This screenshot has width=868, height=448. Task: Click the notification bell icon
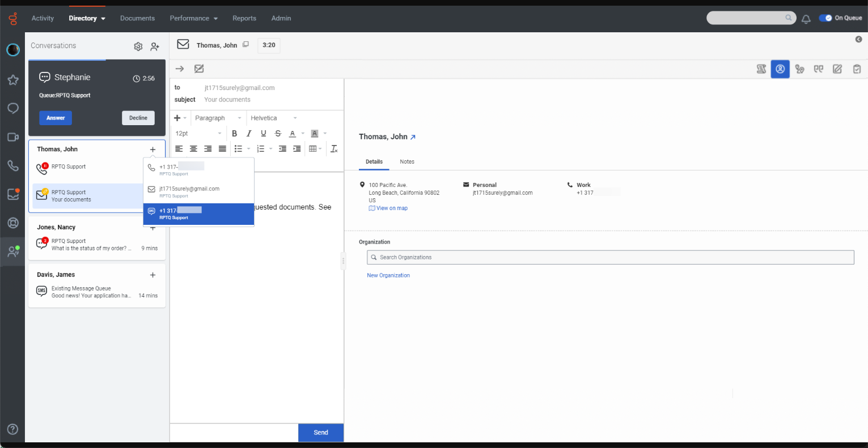806,18
